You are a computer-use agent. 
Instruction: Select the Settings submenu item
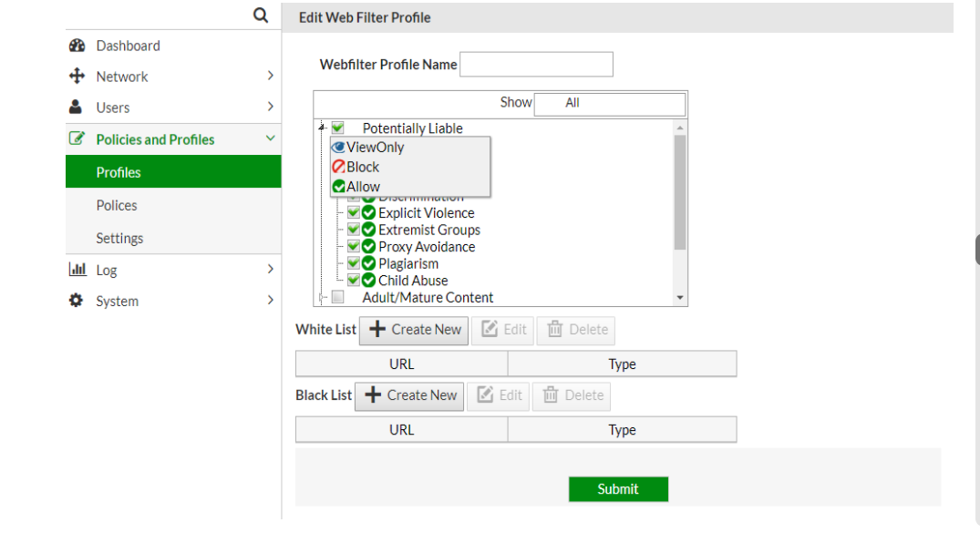[x=173, y=238]
